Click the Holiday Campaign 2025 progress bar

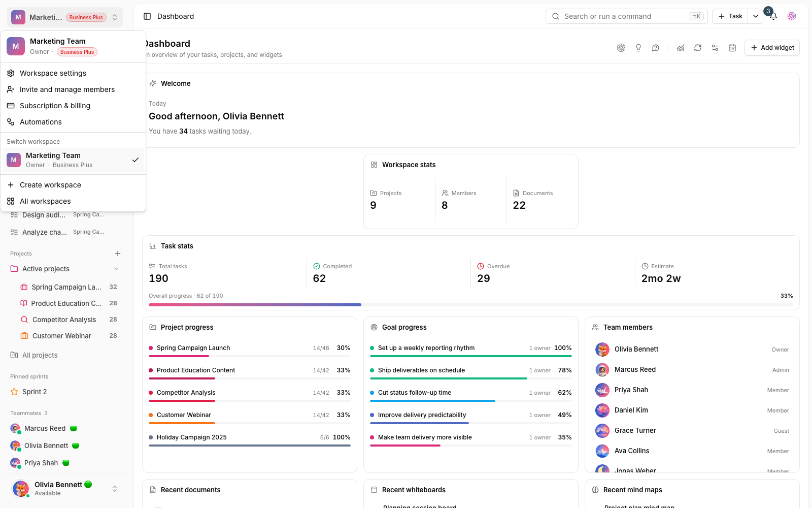click(x=250, y=446)
